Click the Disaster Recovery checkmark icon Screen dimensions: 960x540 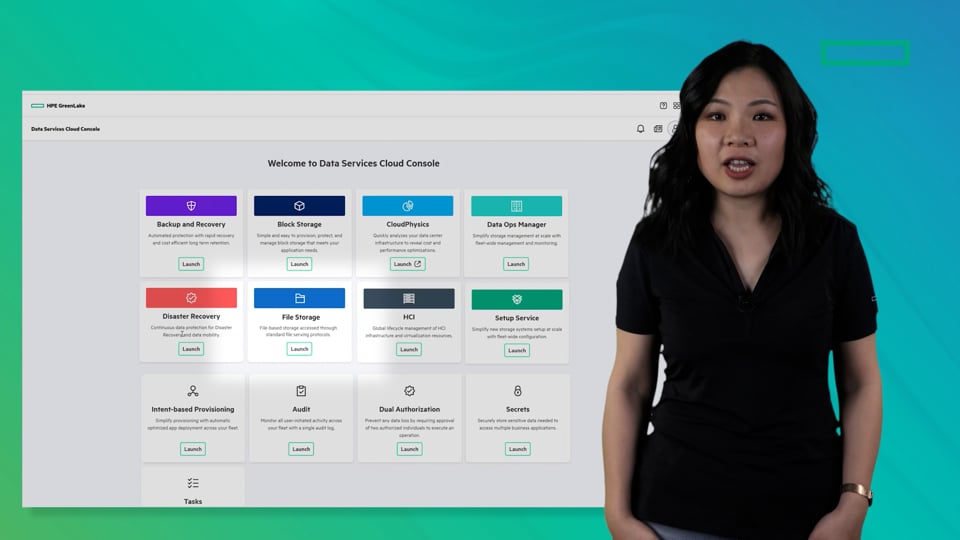coord(191,298)
